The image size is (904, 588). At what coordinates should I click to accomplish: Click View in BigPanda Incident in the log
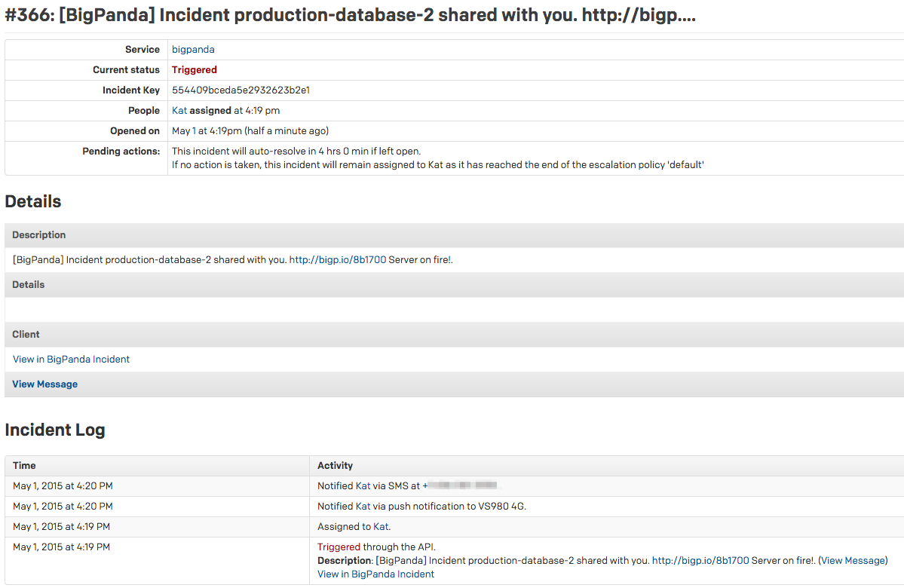375,574
